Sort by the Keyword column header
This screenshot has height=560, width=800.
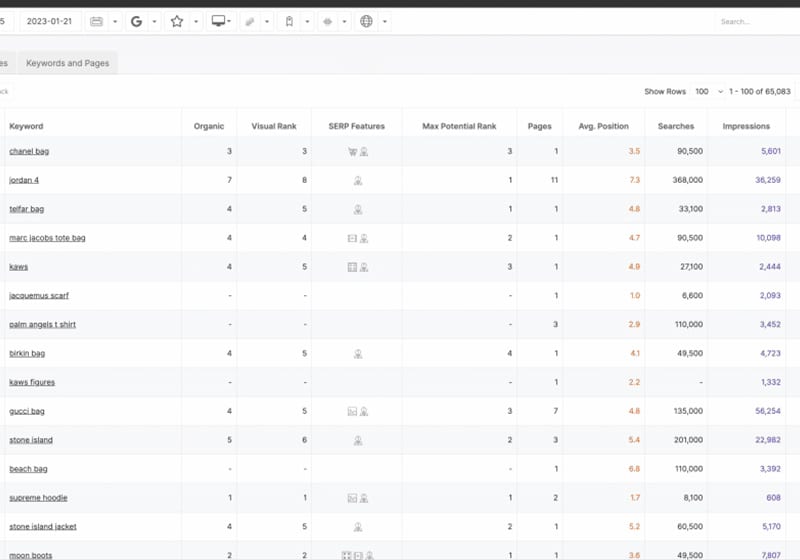(x=26, y=126)
